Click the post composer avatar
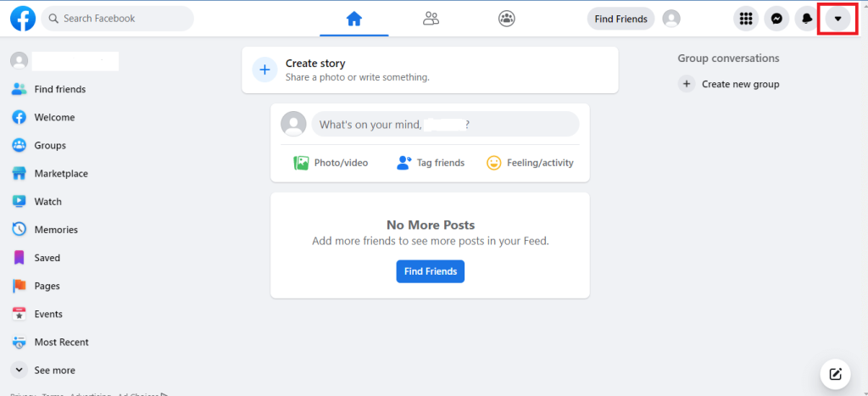This screenshot has height=396, width=868. tap(293, 124)
